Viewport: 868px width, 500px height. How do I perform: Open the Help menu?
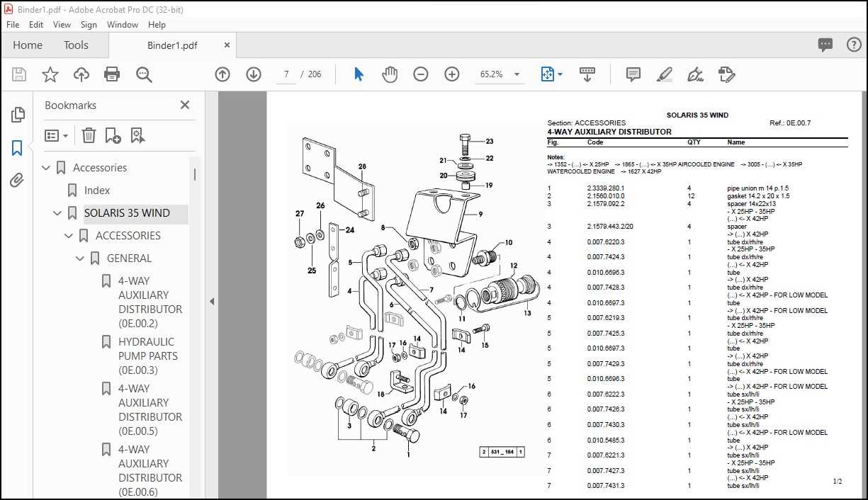click(157, 24)
